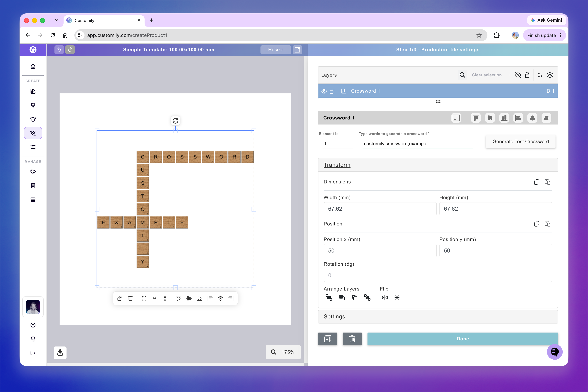This screenshot has width=588, height=392.
Task: Select the design tools icon in sidebar
Action: tap(33, 133)
